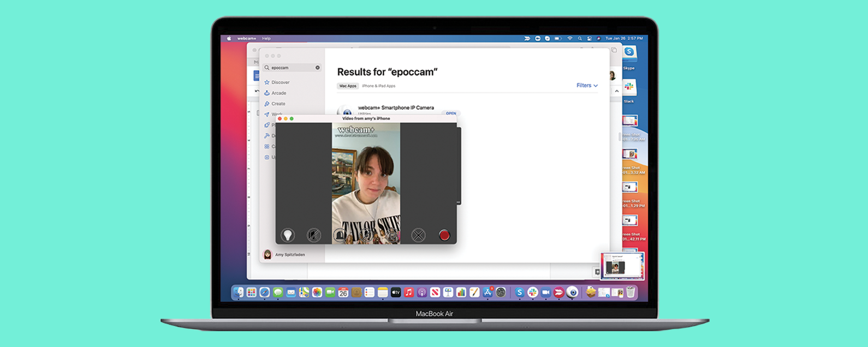Open Skype from the Dock
This screenshot has width=868, height=347.
pos(520,292)
